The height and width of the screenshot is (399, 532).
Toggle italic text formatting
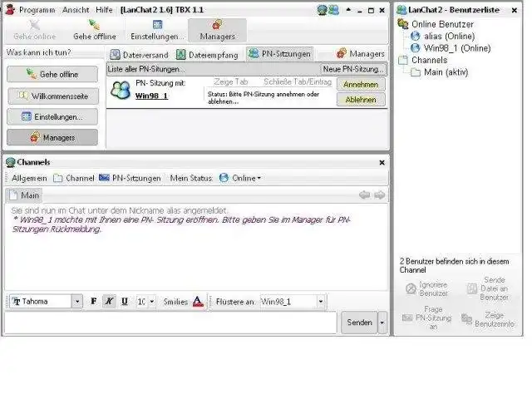coord(109,301)
